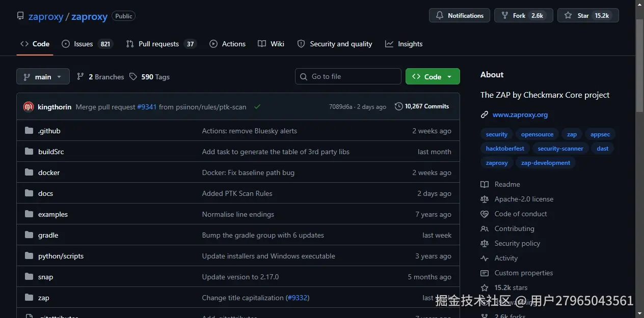Open the Issues tab

click(x=87, y=44)
